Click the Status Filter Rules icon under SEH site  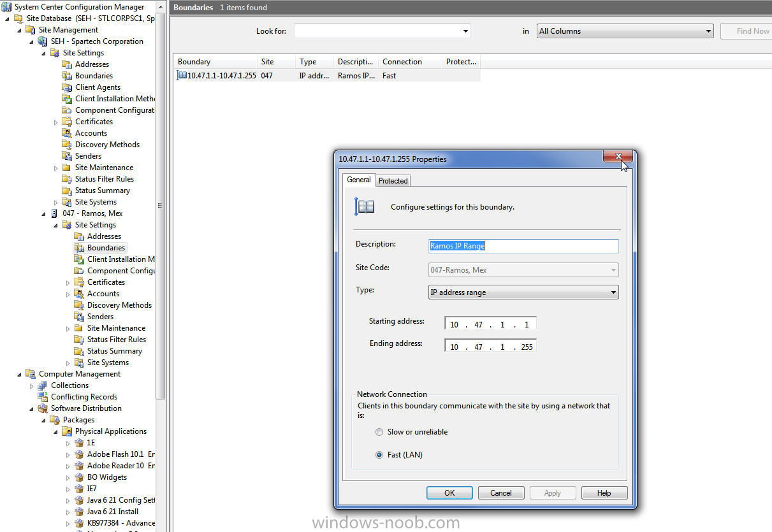pyautogui.click(x=67, y=179)
